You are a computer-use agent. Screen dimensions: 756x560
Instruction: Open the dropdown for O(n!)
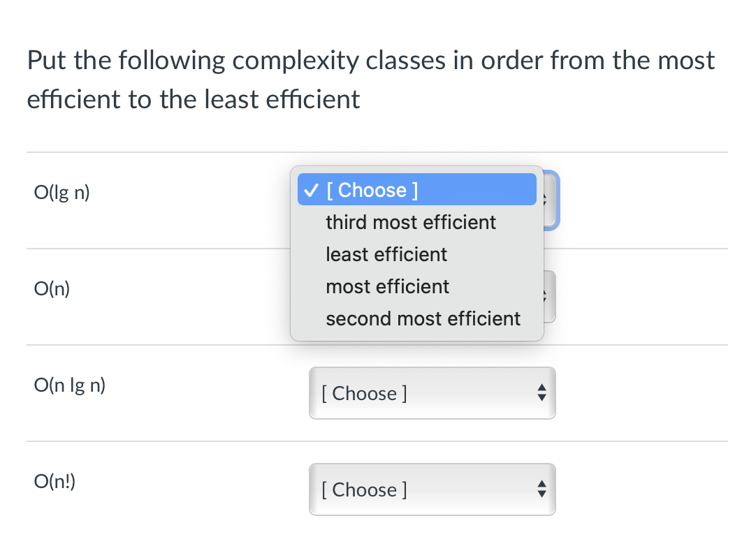[x=432, y=489]
